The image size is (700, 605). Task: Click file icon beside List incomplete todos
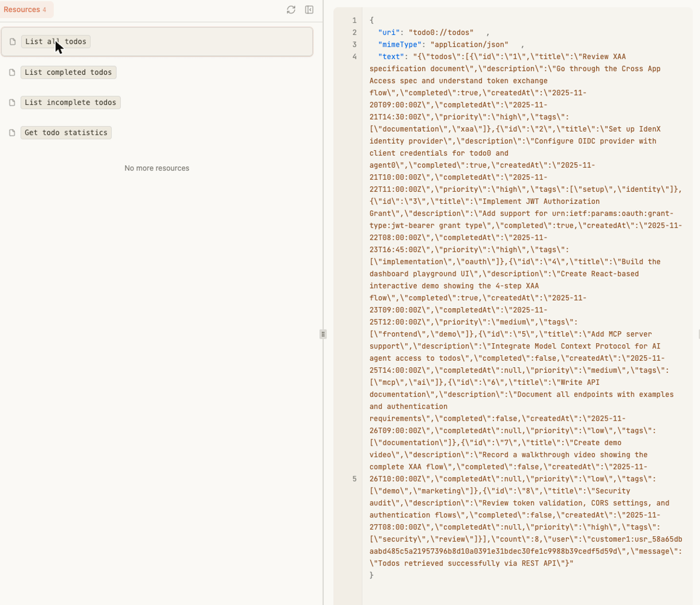coord(12,102)
